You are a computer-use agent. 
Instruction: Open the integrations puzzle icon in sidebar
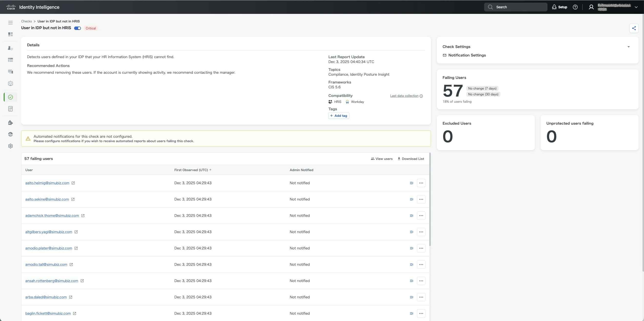[10, 123]
